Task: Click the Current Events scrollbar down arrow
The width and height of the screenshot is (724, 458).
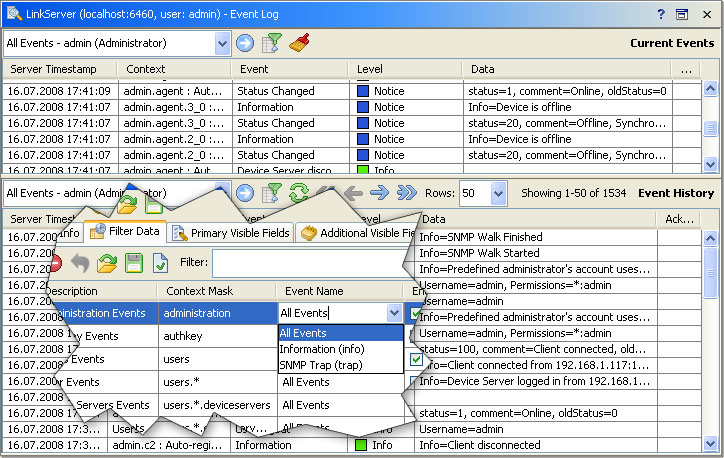Action: [x=710, y=163]
